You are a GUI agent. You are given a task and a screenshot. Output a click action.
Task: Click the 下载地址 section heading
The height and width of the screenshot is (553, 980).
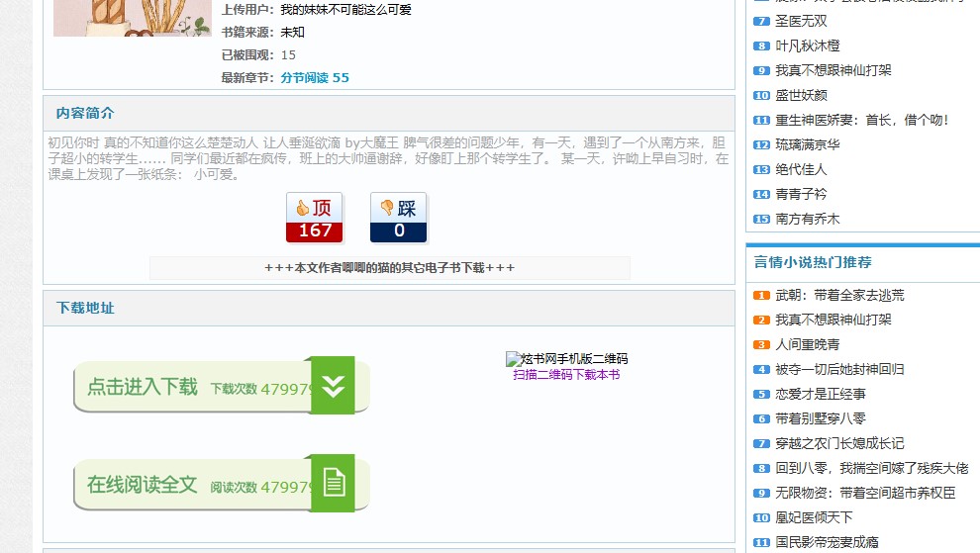coord(85,308)
